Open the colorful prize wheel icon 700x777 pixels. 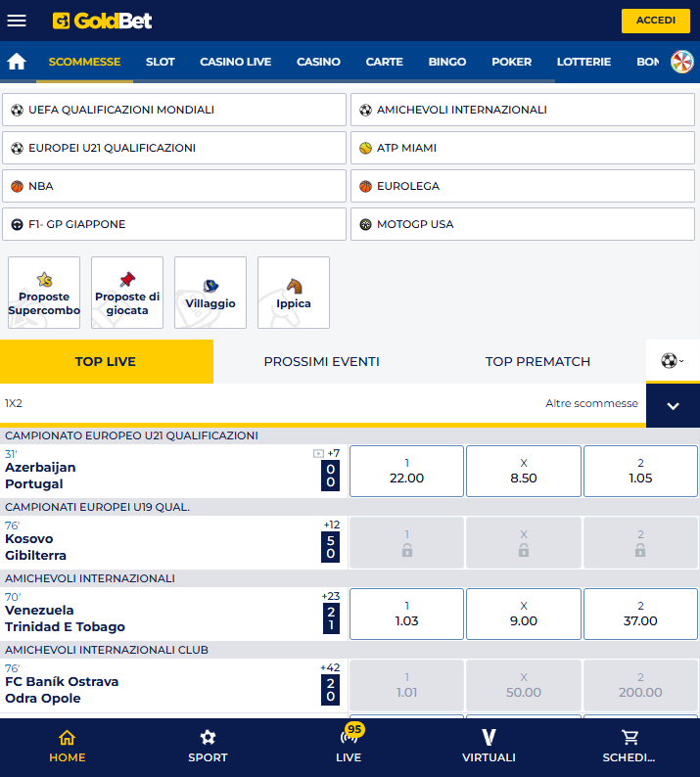point(682,62)
